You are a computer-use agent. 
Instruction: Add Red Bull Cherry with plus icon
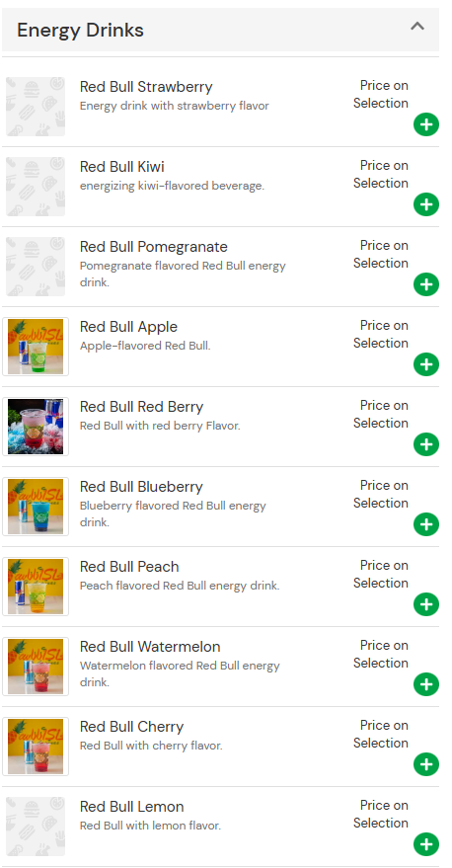pos(426,764)
